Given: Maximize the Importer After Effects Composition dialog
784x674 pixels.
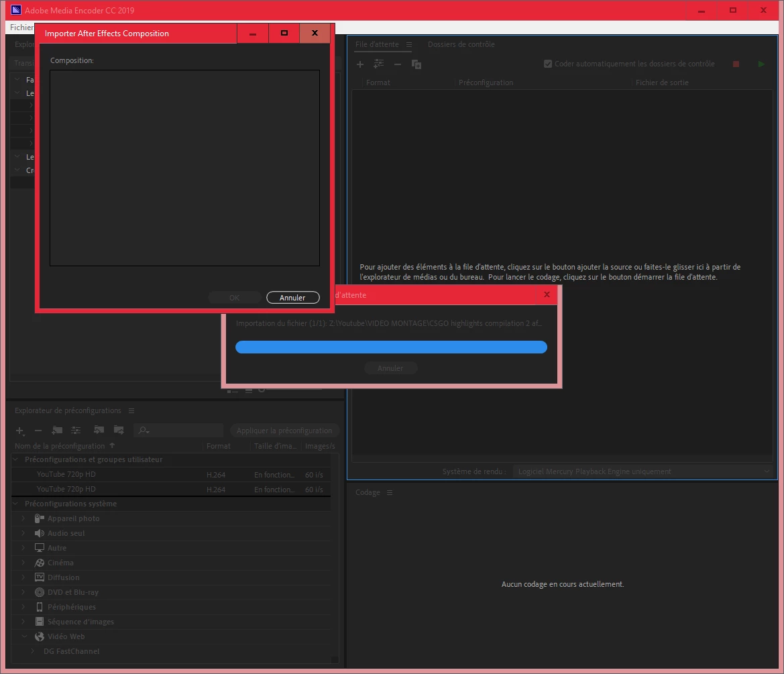Looking at the screenshot, I should pyautogui.click(x=284, y=33).
